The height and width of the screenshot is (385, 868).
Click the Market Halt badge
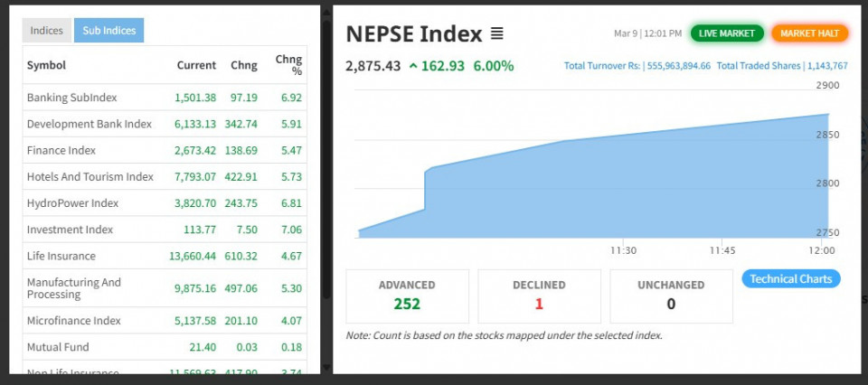pyautogui.click(x=809, y=33)
